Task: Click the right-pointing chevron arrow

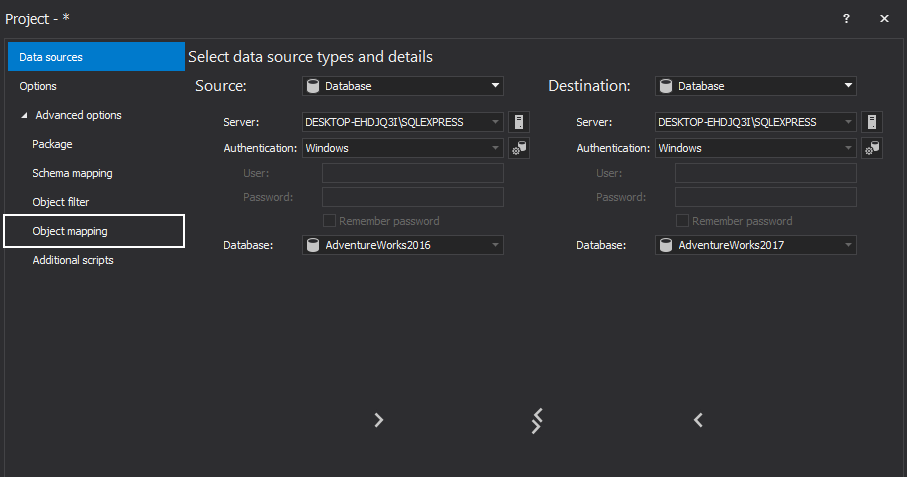Action: 378,420
